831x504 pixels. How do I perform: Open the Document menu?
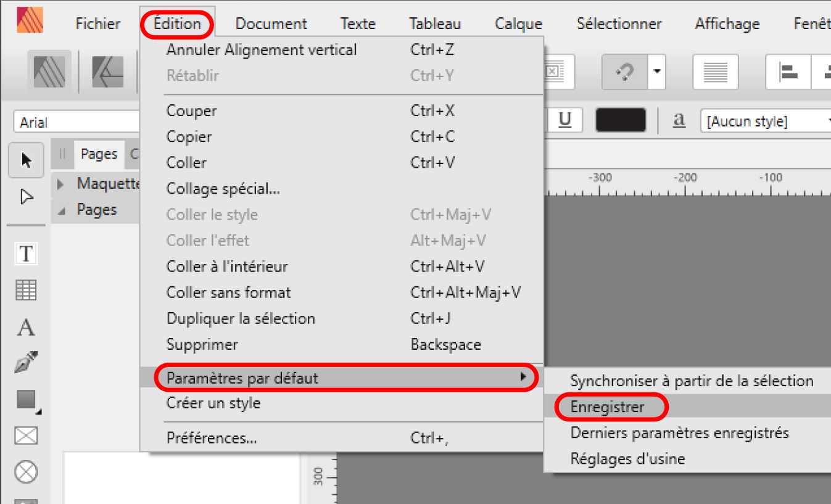coord(271,24)
